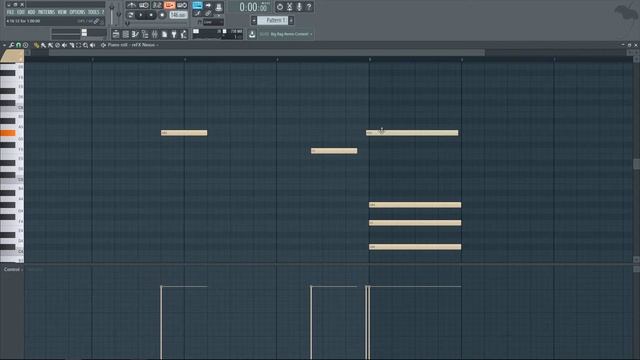
Task: Click the Record button in transport
Action: pyautogui.click(x=162, y=15)
